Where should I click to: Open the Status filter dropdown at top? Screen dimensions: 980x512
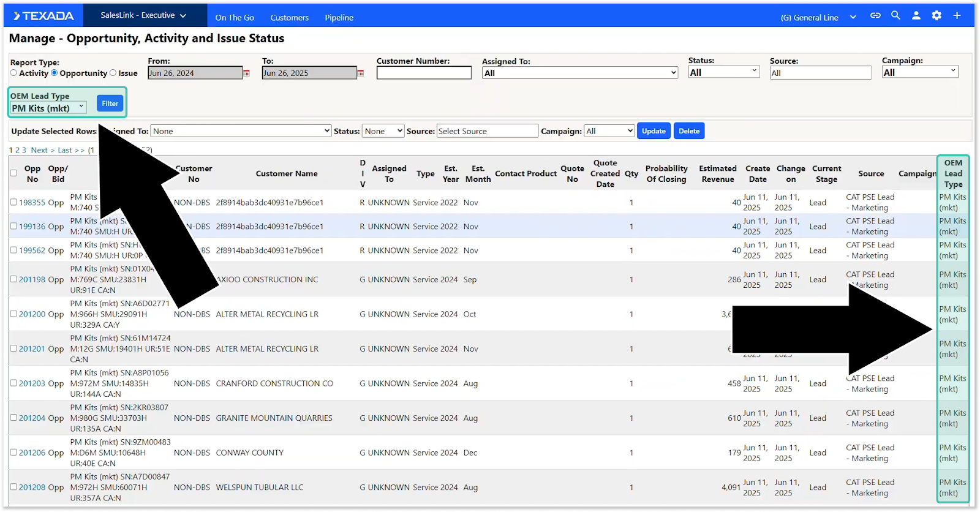(723, 72)
